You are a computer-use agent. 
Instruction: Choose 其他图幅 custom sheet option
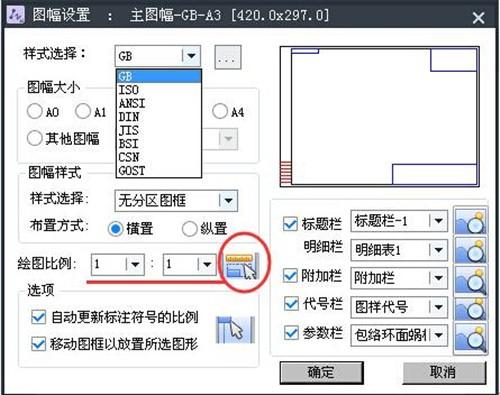point(35,138)
